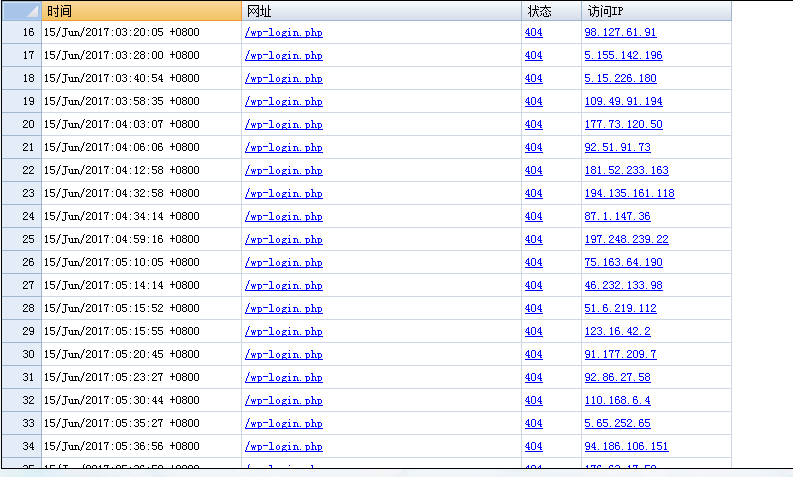Click the select-all corner of the table
Viewport: 793px width, 477px height.
21,11
